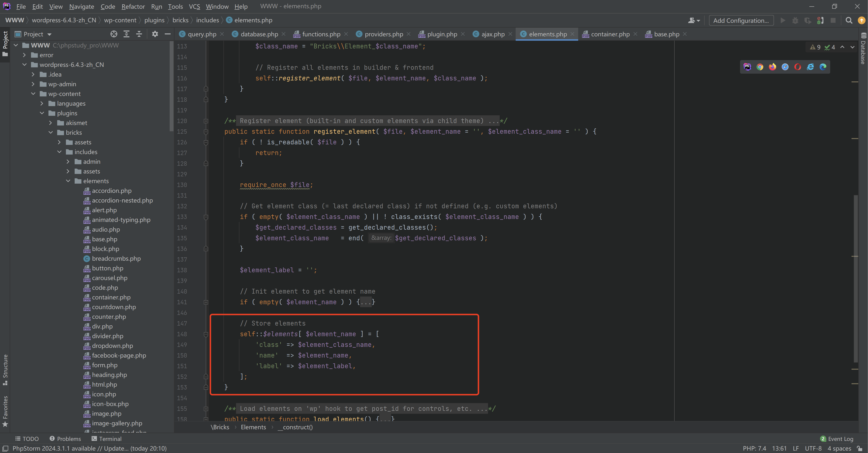
Task: Unfold the doc comment at line 120
Action: pos(206,121)
